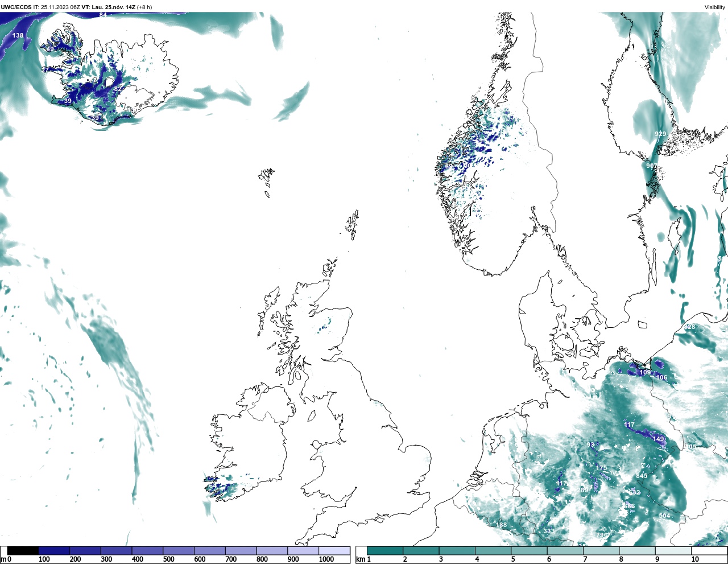728x564 pixels.
Task: Click the '504' visibility value
Action: [664, 516]
